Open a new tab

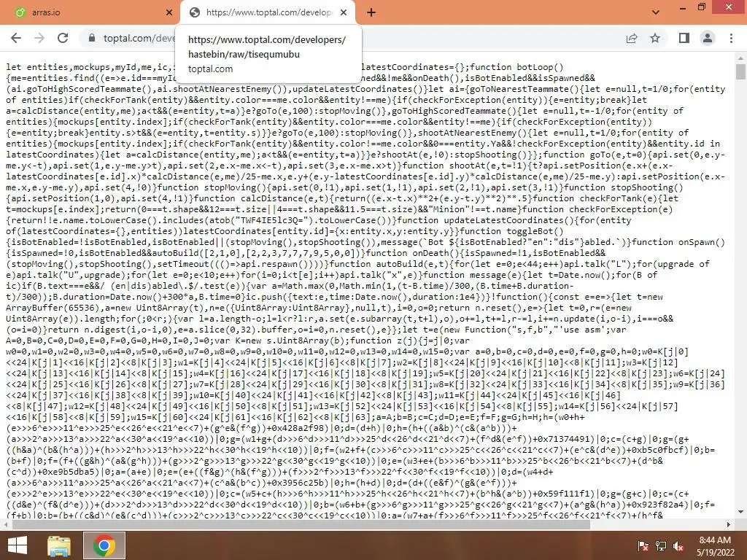point(371,12)
